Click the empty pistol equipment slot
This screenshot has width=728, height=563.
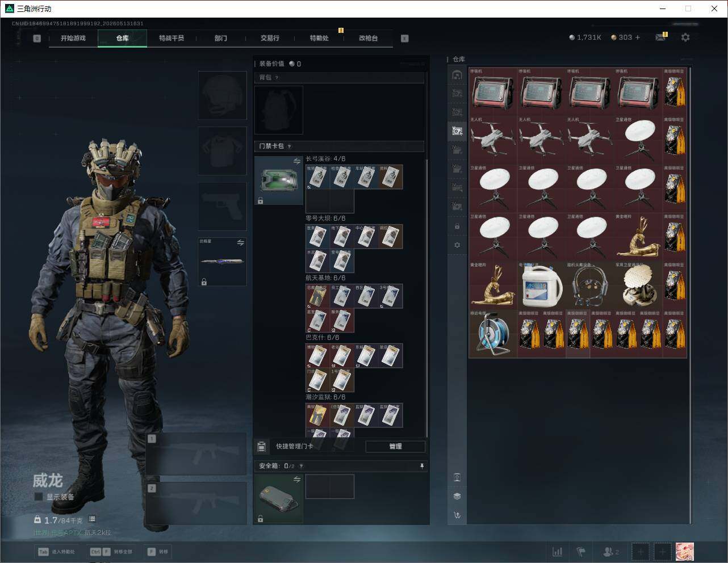coord(223,207)
